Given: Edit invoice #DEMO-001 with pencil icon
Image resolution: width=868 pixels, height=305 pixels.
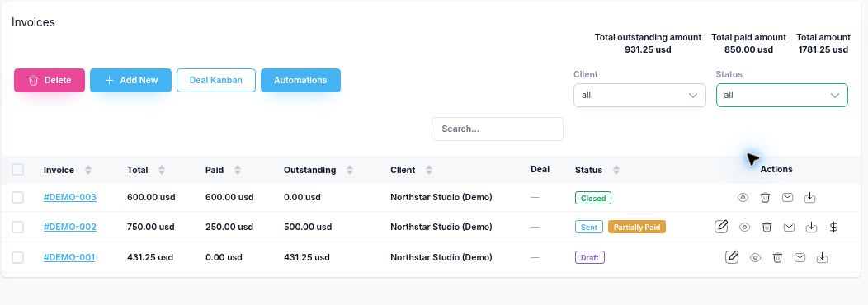Looking at the screenshot, I should click(x=732, y=257).
